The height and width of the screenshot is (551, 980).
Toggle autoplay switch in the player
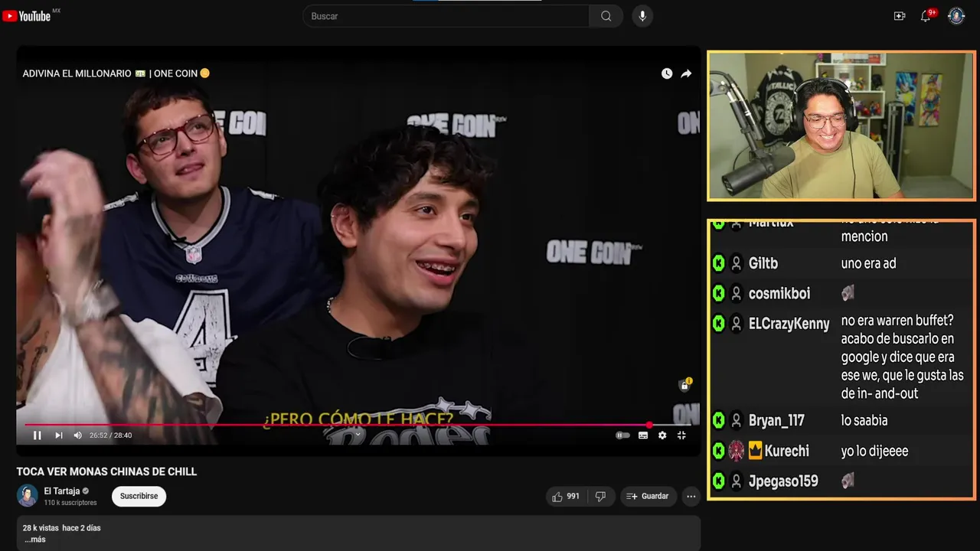click(x=622, y=435)
